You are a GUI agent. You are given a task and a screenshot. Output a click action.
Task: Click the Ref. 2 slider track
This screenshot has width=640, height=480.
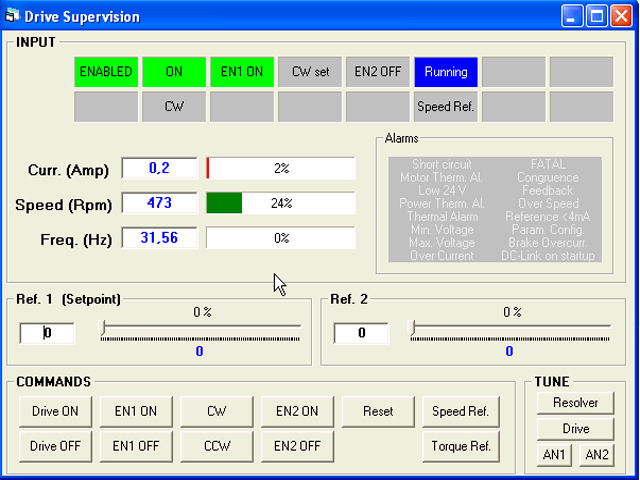click(511, 327)
